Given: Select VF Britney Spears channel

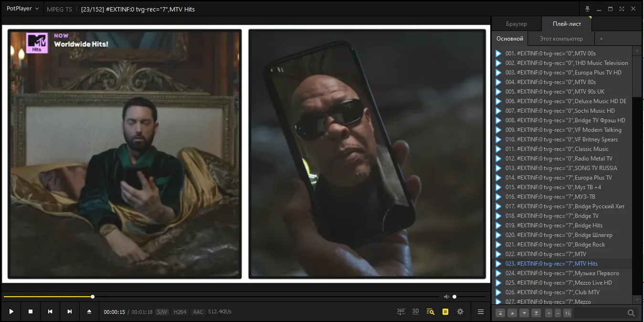Looking at the screenshot, I should click(x=562, y=140).
